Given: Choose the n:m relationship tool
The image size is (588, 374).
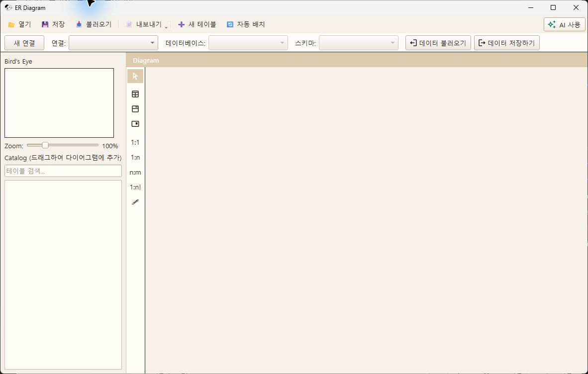Looking at the screenshot, I should pyautogui.click(x=135, y=173).
